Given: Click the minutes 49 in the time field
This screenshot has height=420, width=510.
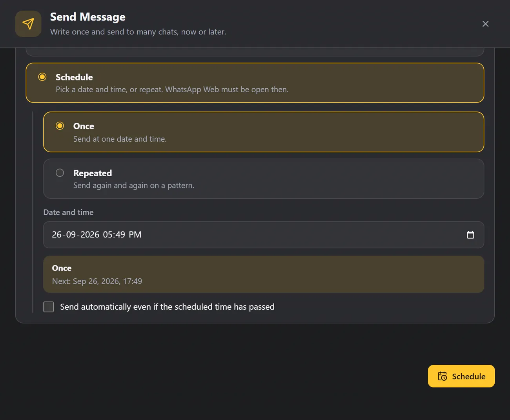Looking at the screenshot, I should tap(120, 235).
